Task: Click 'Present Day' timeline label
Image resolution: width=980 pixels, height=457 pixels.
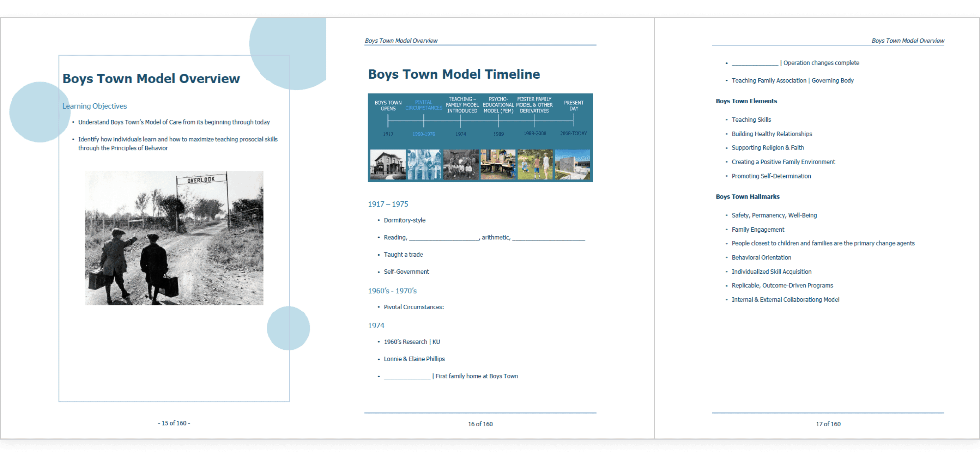Action: pos(573,106)
